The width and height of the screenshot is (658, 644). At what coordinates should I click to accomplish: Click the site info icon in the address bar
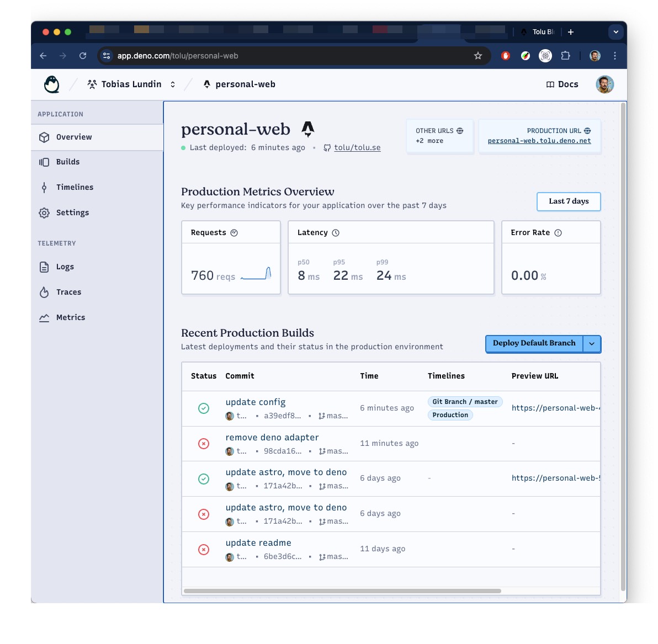107,56
